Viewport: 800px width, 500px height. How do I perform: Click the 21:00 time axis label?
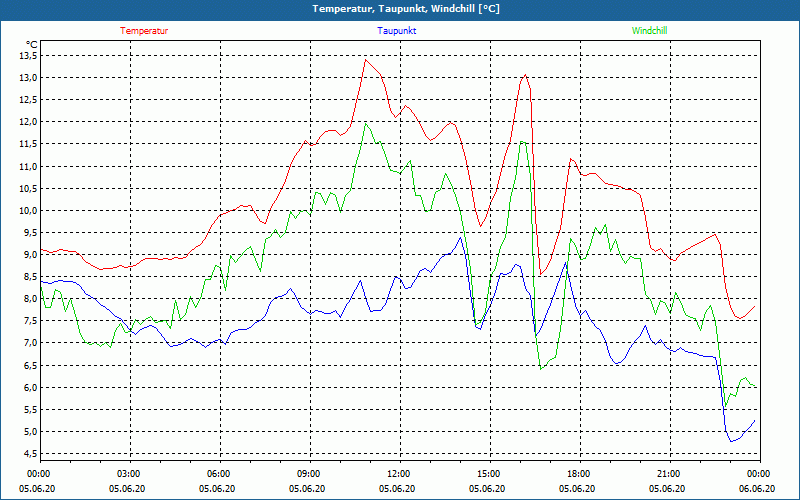pyautogui.click(x=668, y=474)
